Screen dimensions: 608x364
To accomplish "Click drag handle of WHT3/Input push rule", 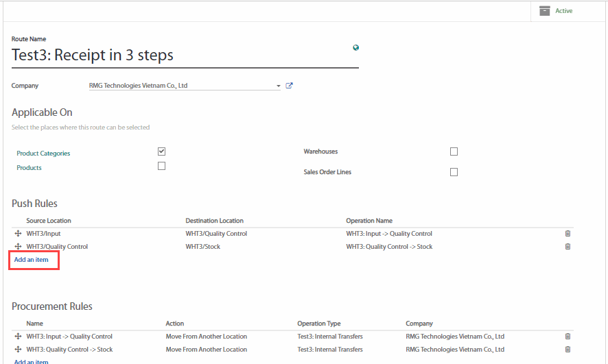I will (x=18, y=234).
